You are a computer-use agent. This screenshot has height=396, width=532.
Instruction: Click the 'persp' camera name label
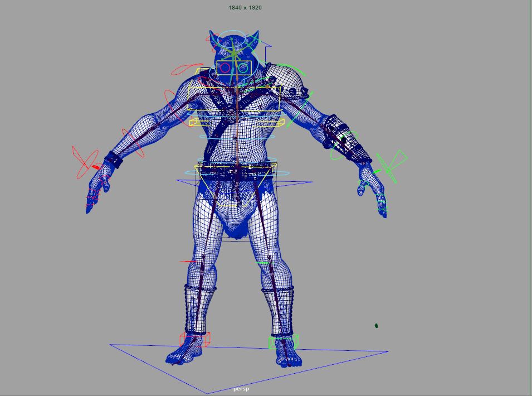tap(241, 389)
